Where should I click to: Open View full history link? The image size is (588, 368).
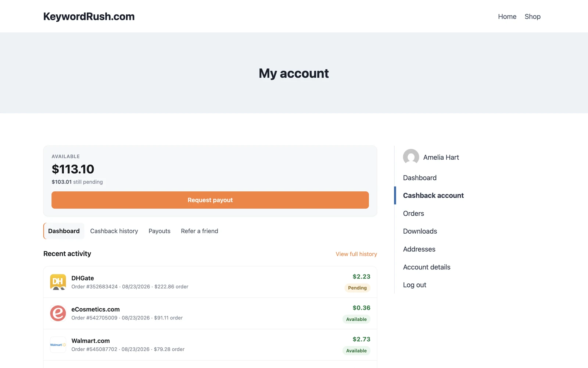[x=356, y=254]
